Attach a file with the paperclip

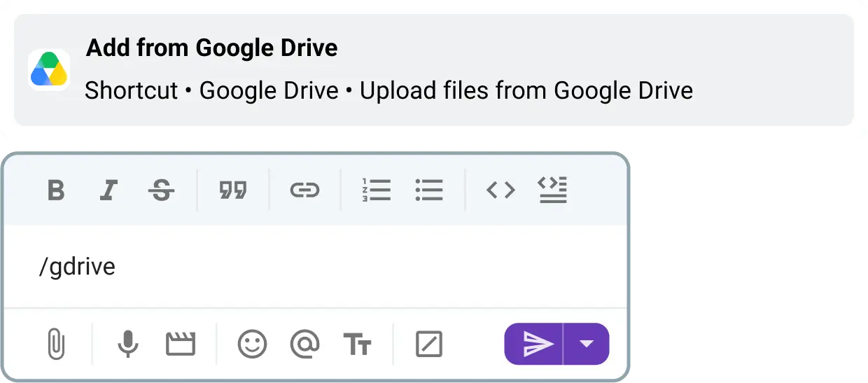pos(56,344)
